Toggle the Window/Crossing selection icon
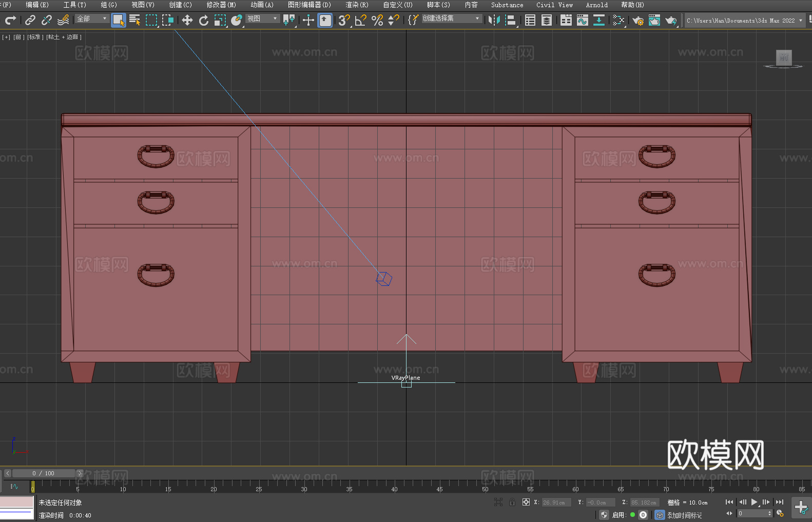This screenshot has width=812, height=522. coord(168,20)
